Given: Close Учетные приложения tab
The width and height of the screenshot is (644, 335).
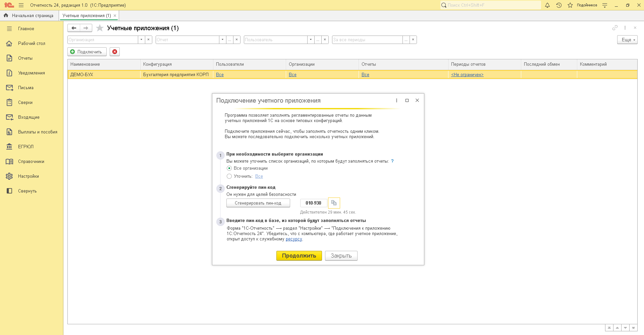Looking at the screenshot, I should (115, 15).
